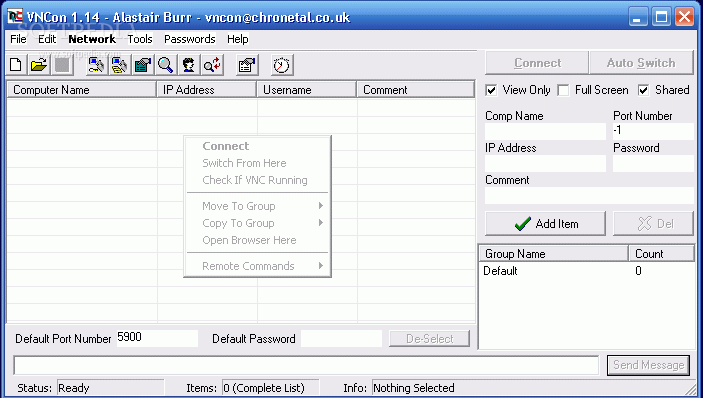Click the Auto Switch button
Viewport: 703px width, 398px height.
[x=641, y=63]
